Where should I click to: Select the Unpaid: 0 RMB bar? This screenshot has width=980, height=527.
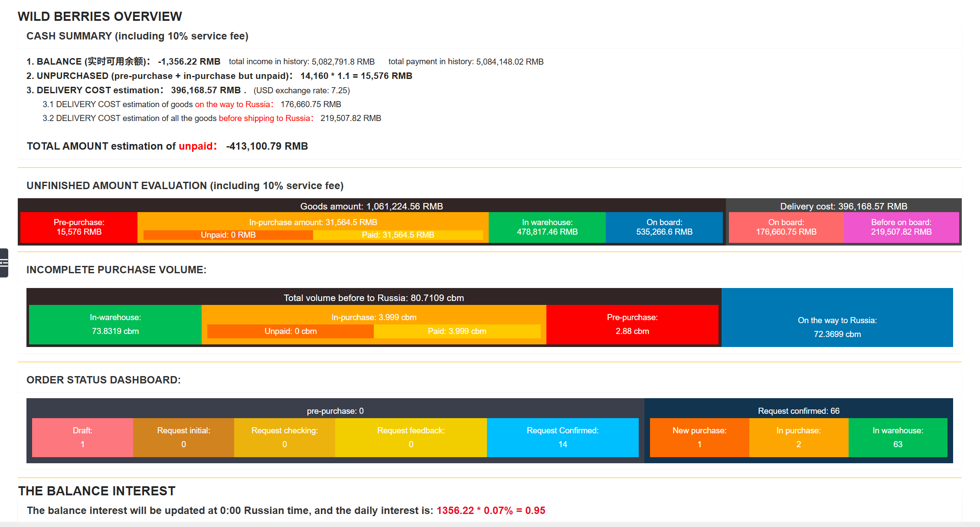[x=228, y=235]
